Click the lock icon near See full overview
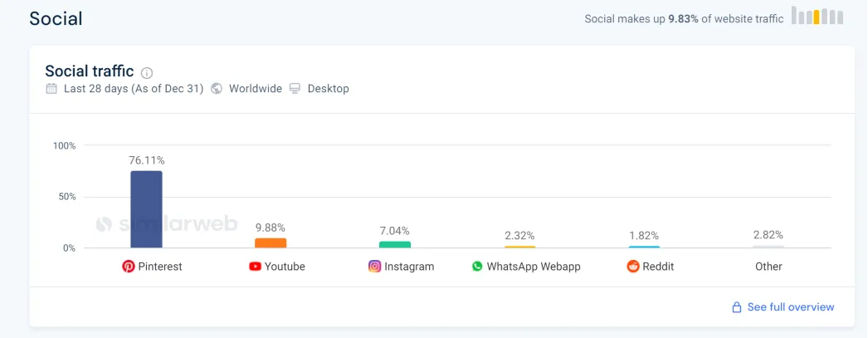Screen dimensions: 868x338 pos(737,307)
